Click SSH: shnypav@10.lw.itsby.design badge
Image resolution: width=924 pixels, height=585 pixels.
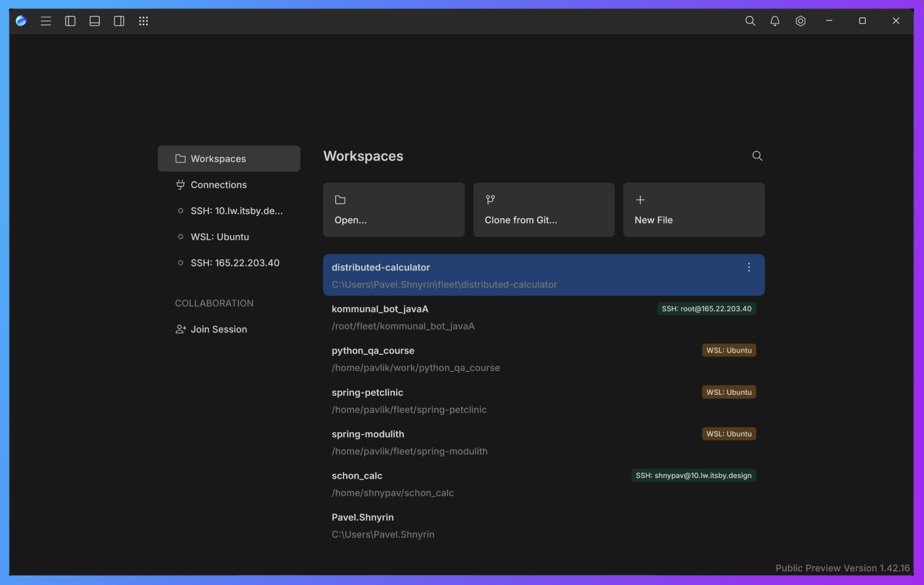pos(693,476)
